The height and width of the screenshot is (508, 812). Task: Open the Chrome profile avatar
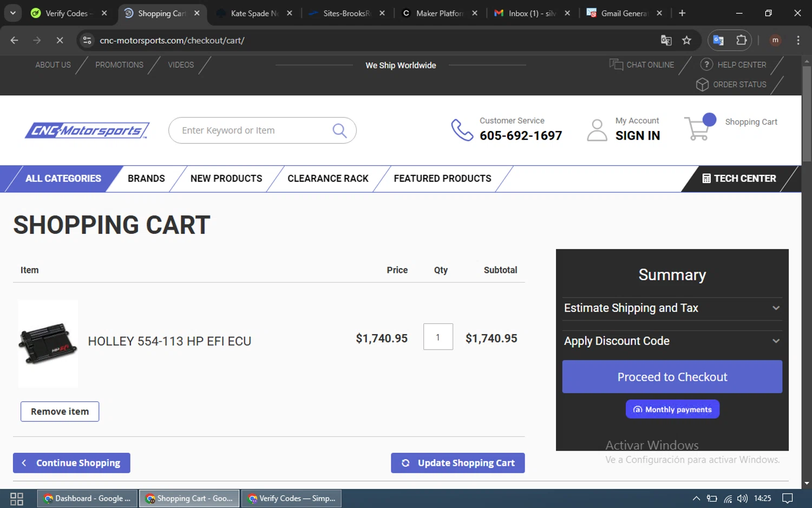(775, 40)
